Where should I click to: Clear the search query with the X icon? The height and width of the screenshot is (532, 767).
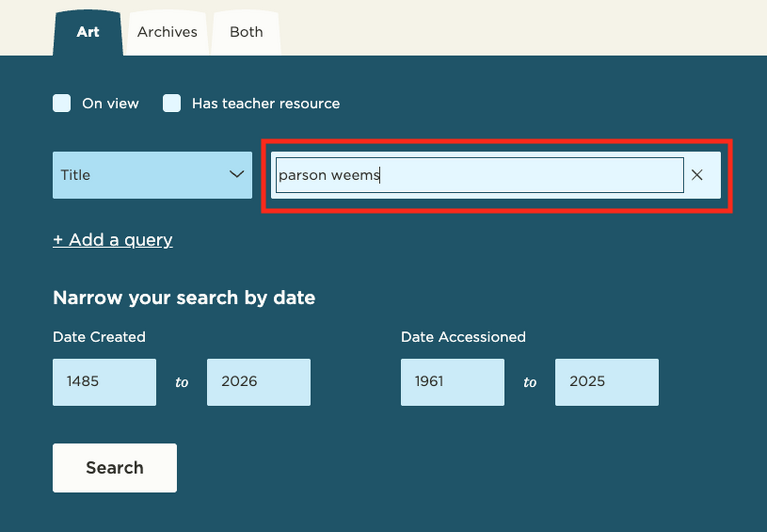point(697,175)
